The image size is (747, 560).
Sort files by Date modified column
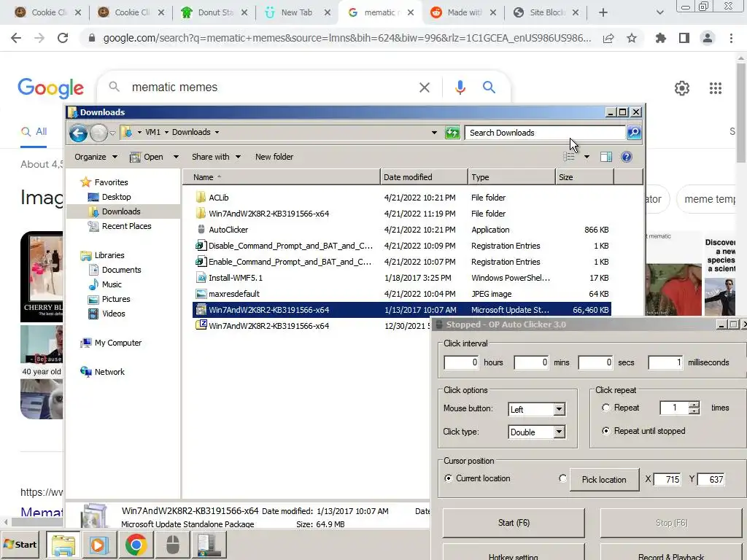(424, 177)
